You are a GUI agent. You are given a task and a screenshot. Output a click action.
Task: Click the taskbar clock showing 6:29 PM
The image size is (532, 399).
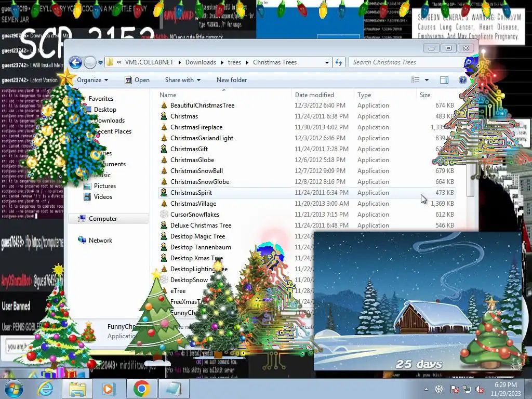tap(506, 389)
